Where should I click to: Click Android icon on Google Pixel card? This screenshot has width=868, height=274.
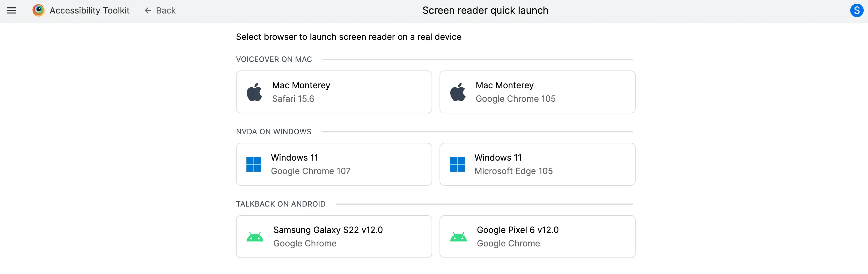[459, 237]
